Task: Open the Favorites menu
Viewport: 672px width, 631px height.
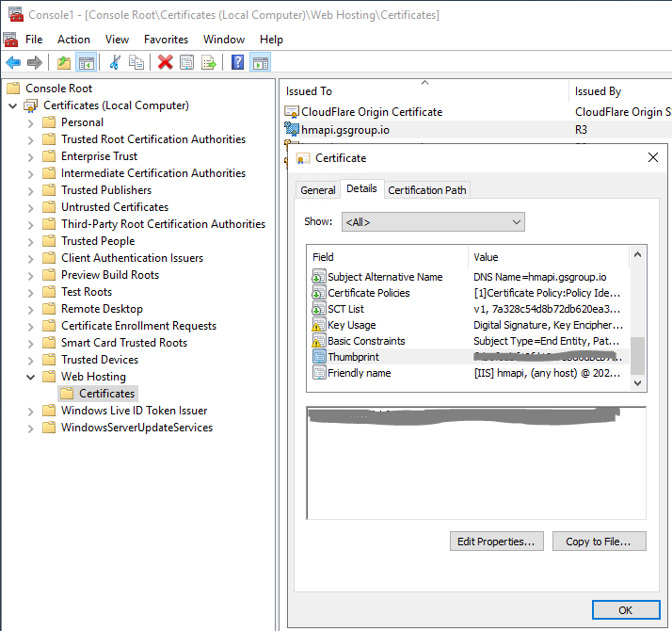Action: [x=166, y=40]
